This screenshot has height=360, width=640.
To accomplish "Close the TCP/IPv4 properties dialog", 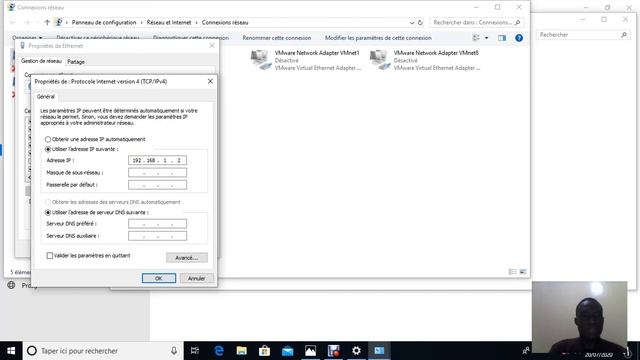I will [210, 81].
